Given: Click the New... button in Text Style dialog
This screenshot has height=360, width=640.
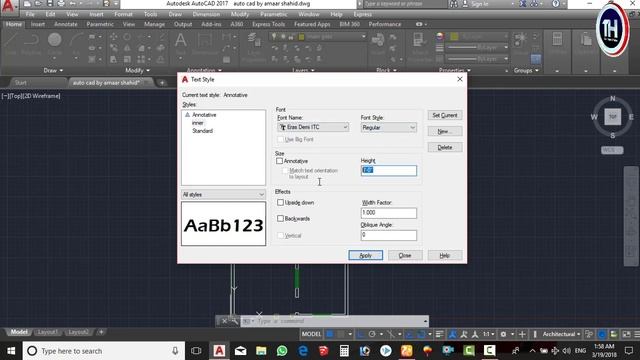Looking at the screenshot, I should 445,131.
